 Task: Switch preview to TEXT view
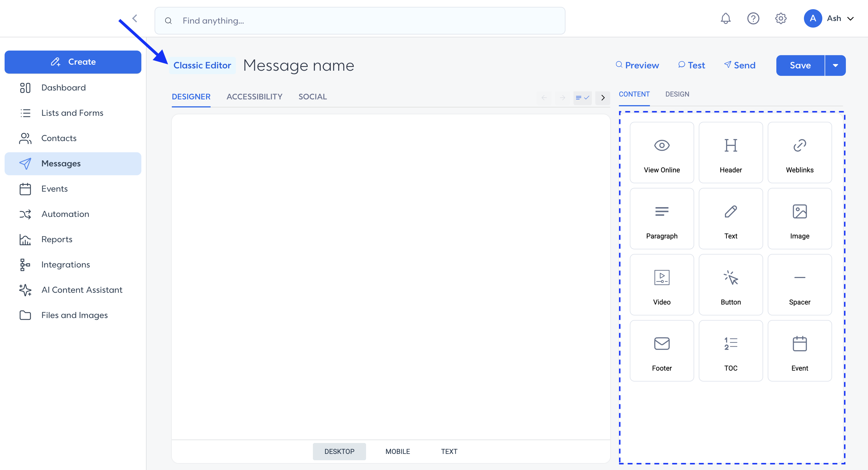click(x=449, y=451)
